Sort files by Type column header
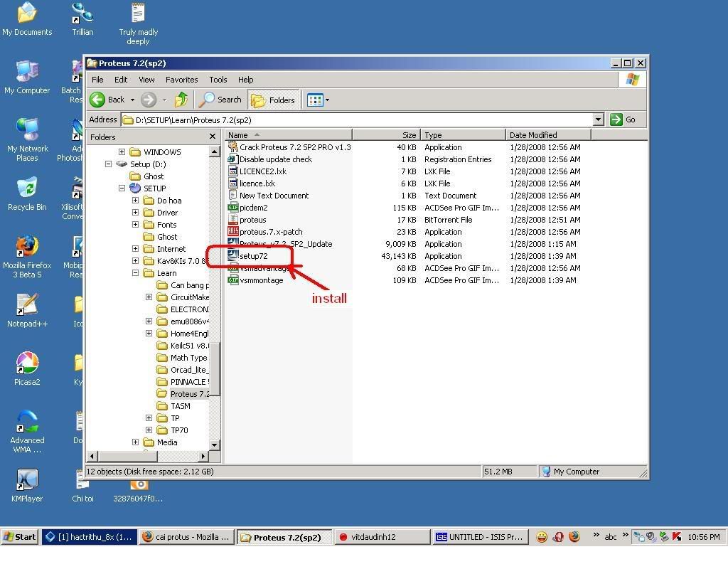728x569 pixels. tap(463, 134)
